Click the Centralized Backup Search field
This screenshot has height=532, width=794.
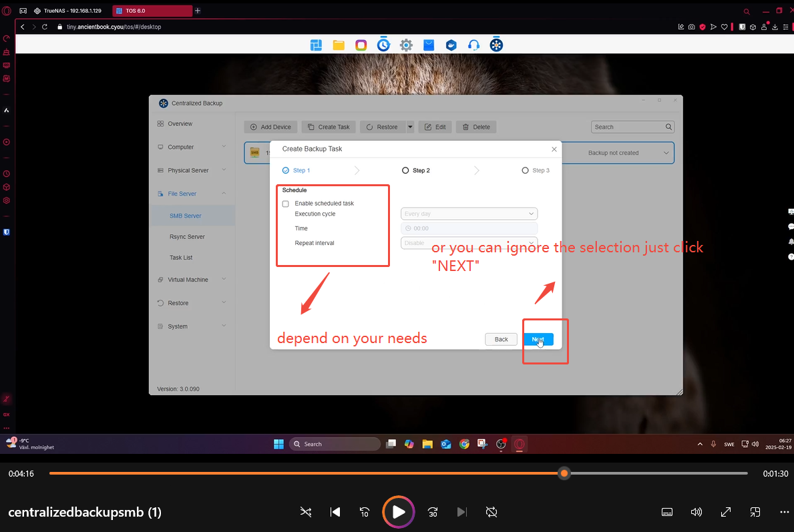click(x=632, y=127)
